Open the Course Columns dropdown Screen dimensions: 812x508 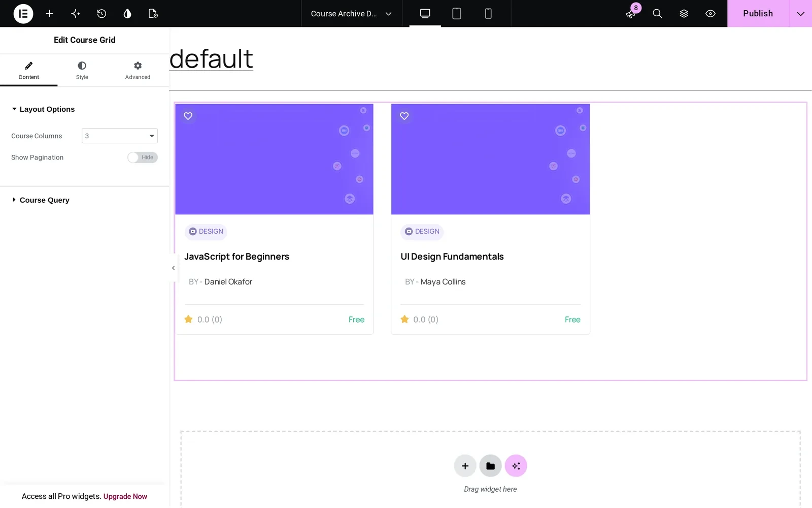pyautogui.click(x=120, y=136)
